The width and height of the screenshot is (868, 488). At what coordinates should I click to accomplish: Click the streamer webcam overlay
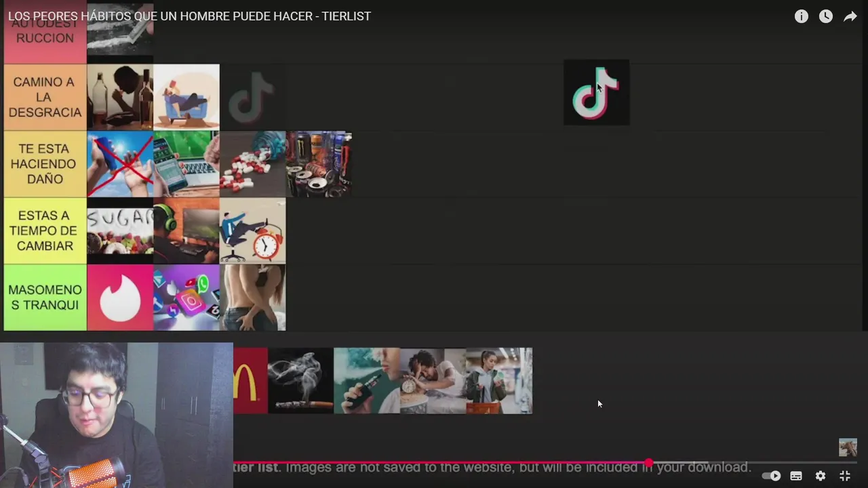(117, 415)
